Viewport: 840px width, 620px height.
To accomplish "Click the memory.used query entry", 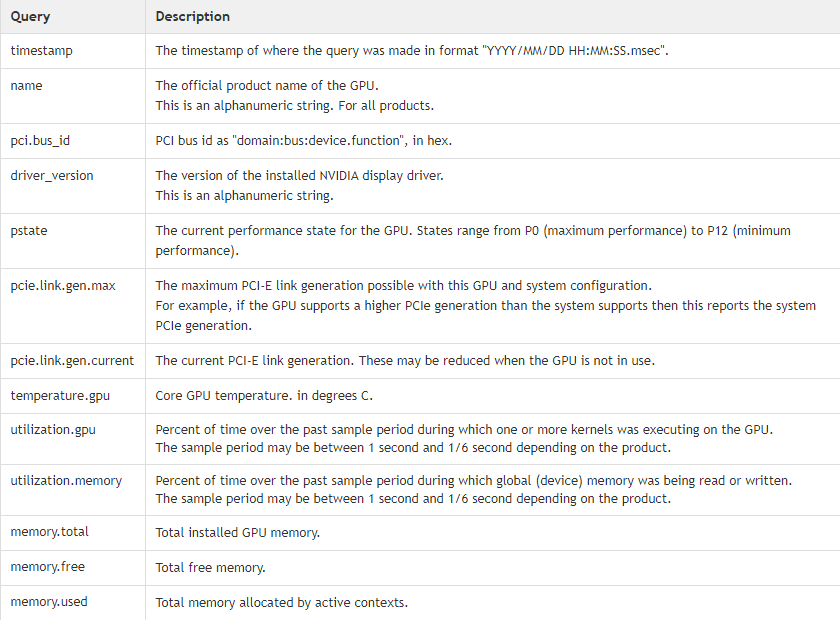I will (49, 602).
